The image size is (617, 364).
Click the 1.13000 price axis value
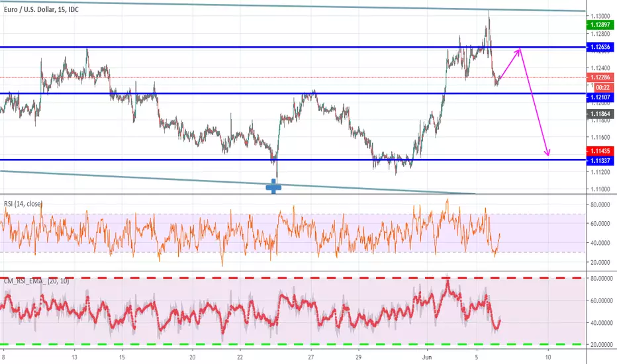600,16
